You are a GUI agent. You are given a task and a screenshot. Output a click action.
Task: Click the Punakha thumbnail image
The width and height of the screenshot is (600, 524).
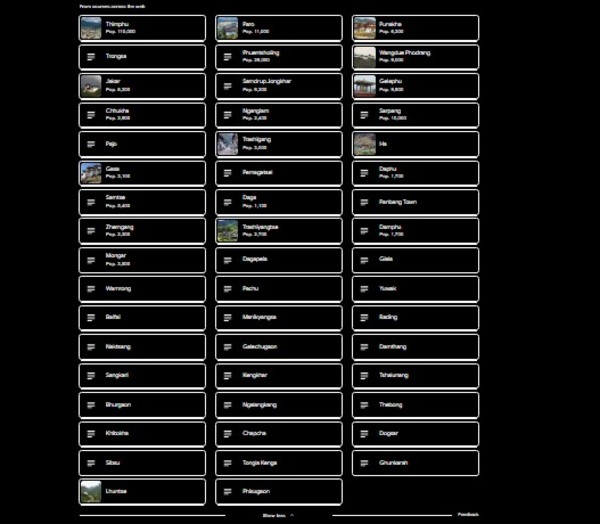(364, 28)
